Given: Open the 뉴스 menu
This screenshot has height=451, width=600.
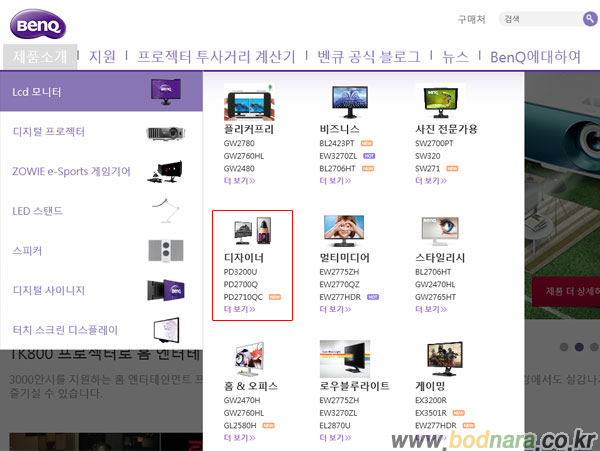Looking at the screenshot, I should click(455, 57).
